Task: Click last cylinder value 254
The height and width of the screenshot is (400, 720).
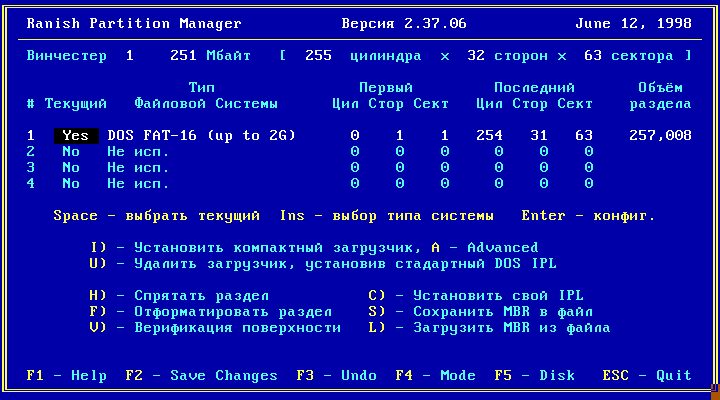Action: point(489,135)
